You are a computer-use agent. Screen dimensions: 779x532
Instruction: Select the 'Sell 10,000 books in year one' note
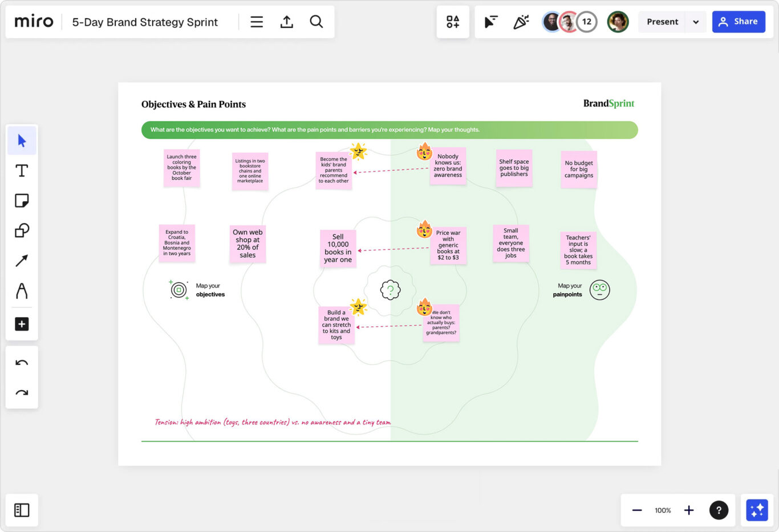(x=338, y=248)
